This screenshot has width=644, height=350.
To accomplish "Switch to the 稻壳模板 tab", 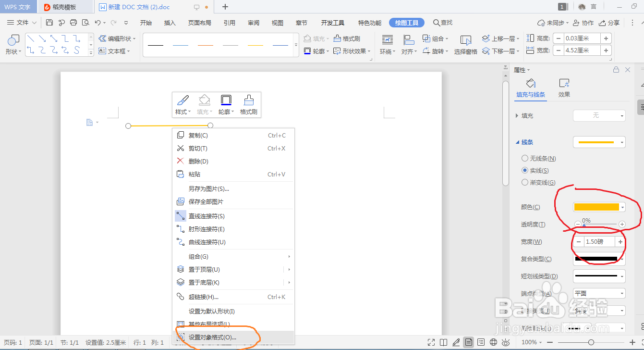I will tap(65, 7).
